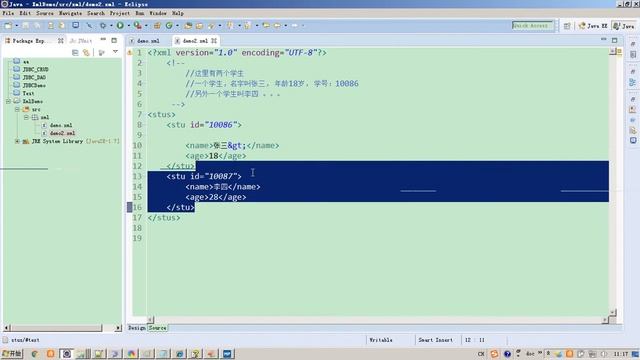Viewport: 640px width, 360px height.
Task: Click the Run with red toolbox icon
Action: tap(138, 25)
